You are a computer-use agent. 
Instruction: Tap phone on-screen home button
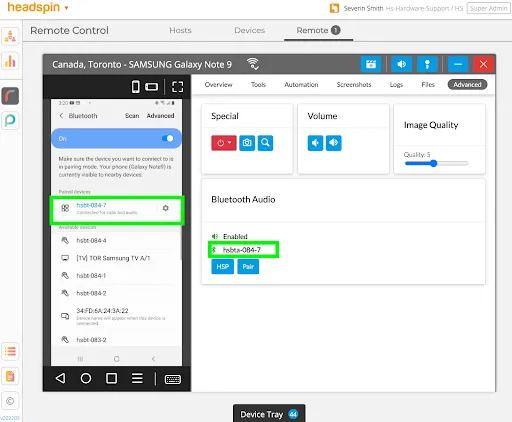point(116,359)
